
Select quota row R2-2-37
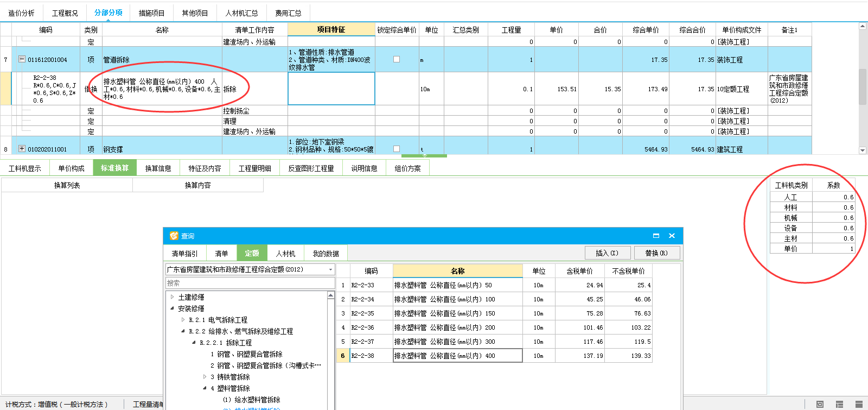click(494, 342)
